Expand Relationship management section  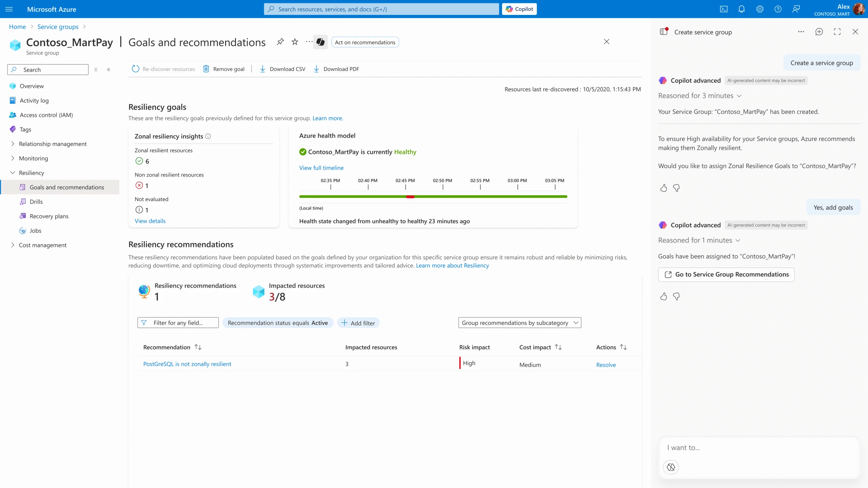(13, 144)
